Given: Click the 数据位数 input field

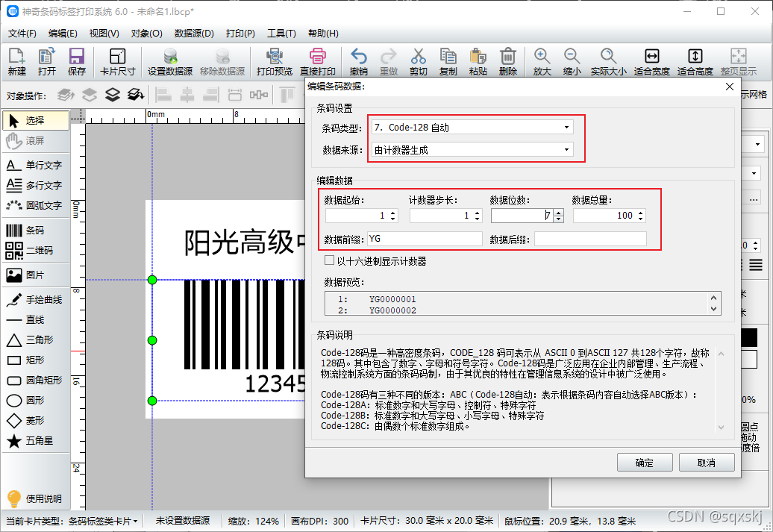Looking at the screenshot, I should (522, 216).
